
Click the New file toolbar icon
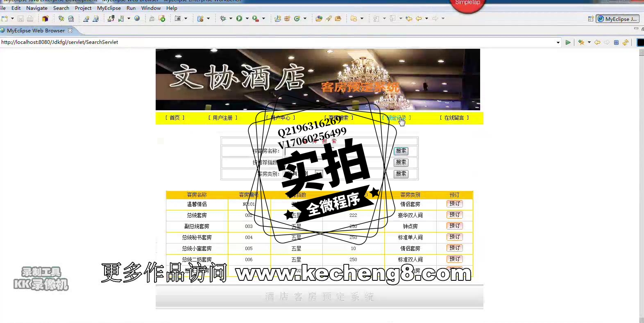[x=5, y=18]
